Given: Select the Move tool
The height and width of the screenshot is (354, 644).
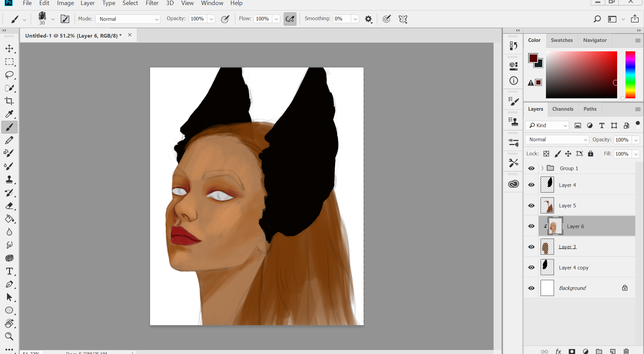Looking at the screenshot, I should 9,49.
